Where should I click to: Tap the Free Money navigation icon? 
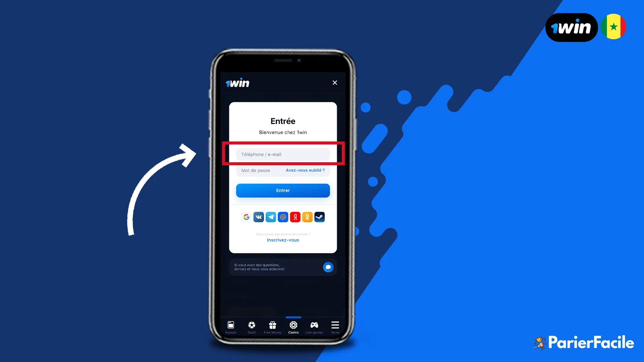(272, 327)
